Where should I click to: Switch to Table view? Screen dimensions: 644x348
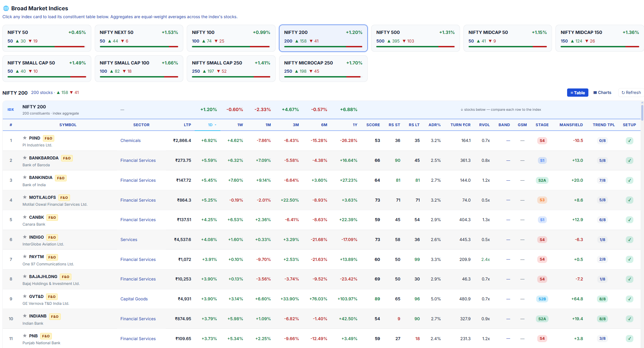coord(578,93)
